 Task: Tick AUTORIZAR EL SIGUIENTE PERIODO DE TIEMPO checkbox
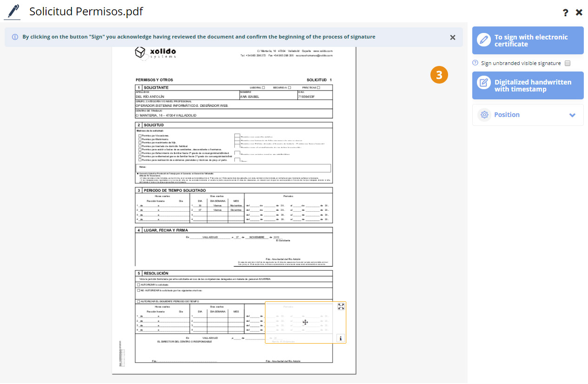[x=139, y=301]
